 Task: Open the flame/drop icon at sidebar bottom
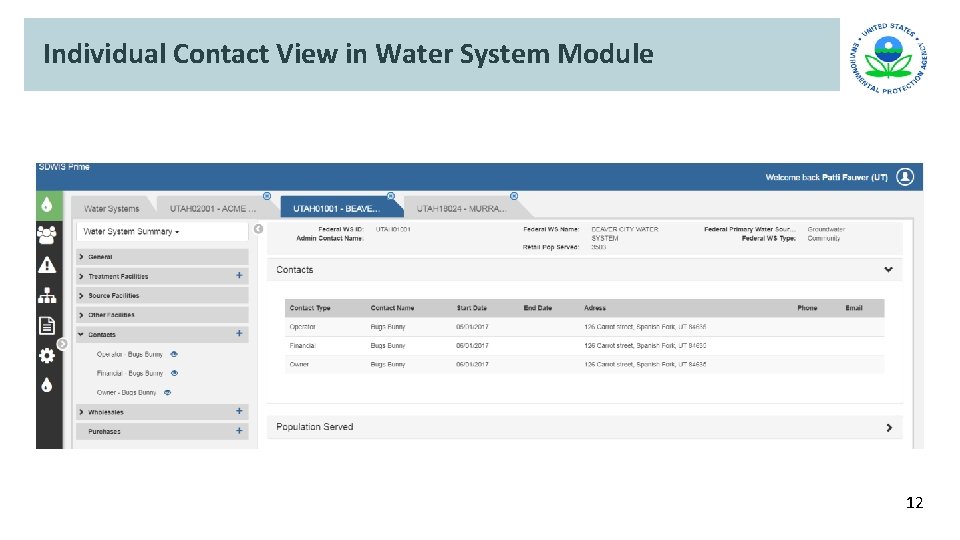pyautogui.click(x=47, y=385)
